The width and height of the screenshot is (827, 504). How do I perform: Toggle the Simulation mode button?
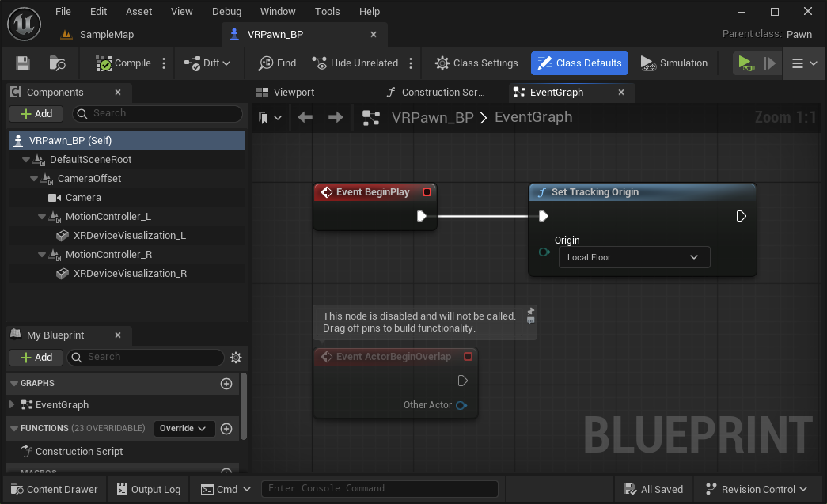[673, 63]
